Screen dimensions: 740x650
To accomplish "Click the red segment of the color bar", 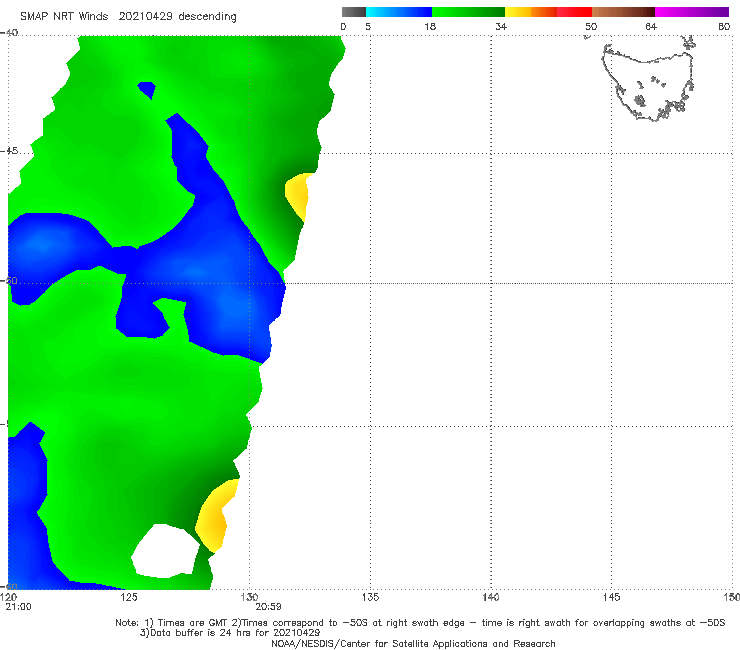I will pos(574,12).
